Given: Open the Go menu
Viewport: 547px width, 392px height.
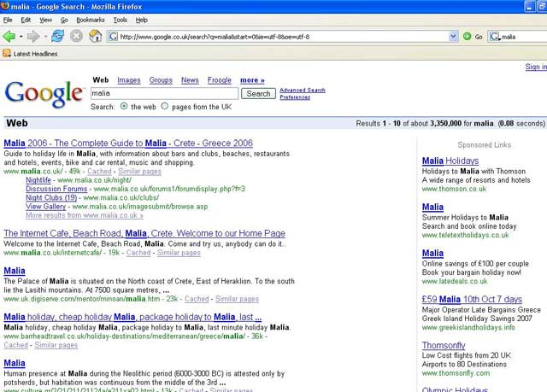Looking at the screenshot, I should [x=64, y=20].
